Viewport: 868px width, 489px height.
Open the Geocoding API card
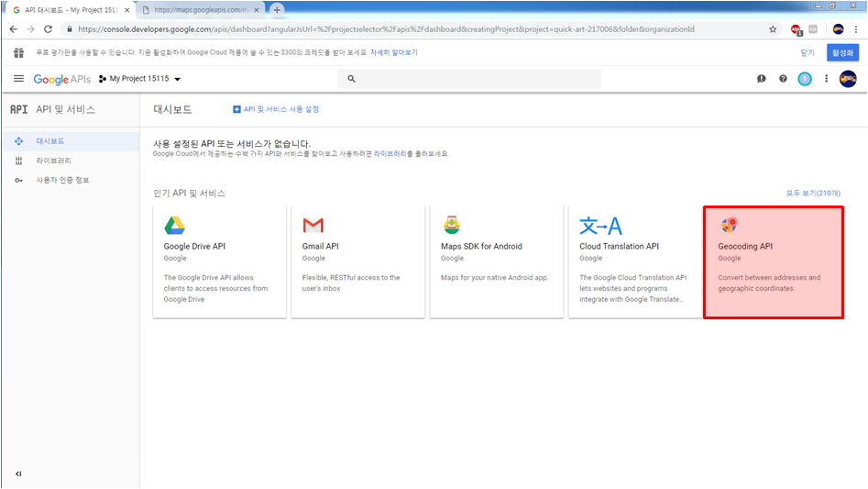[x=774, y=262]
